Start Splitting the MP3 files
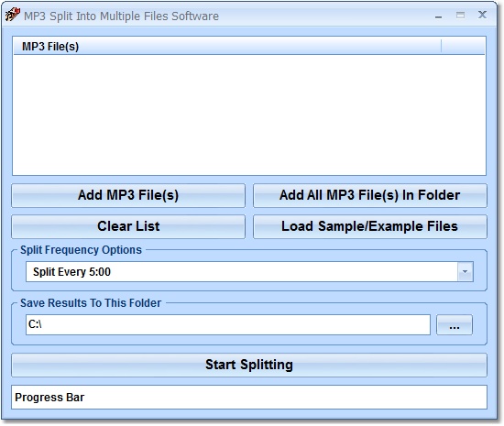The image size is (504, 426). [249, 365]
